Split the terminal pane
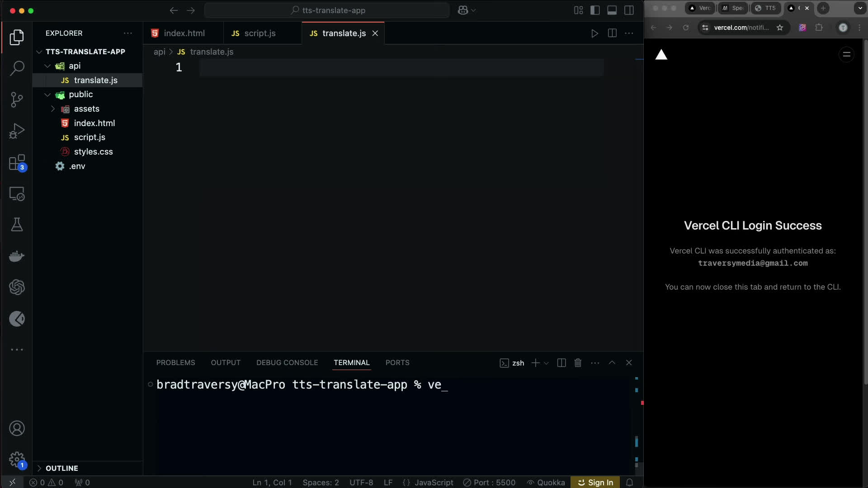This screenshot has width=868, height=488. coord(561,362)
